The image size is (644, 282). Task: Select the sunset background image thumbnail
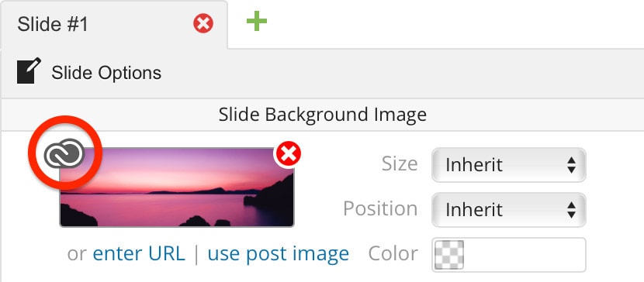(177, 187)
